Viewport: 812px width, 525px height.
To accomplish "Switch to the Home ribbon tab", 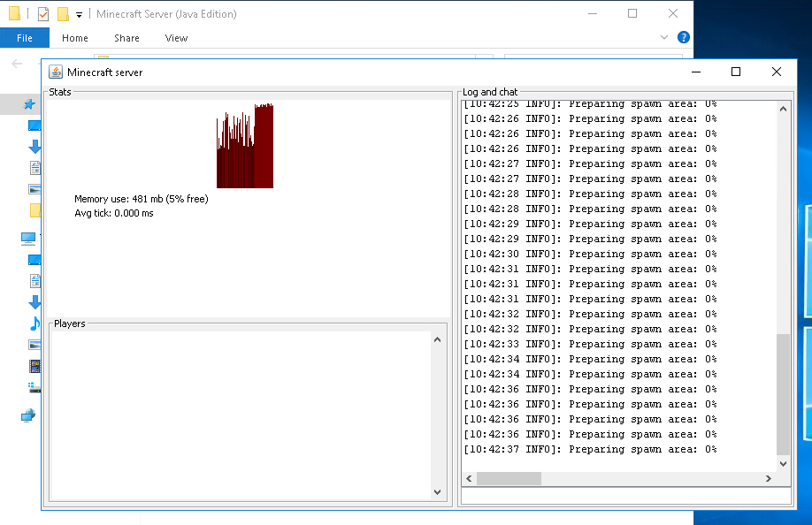I will [75, 38].
